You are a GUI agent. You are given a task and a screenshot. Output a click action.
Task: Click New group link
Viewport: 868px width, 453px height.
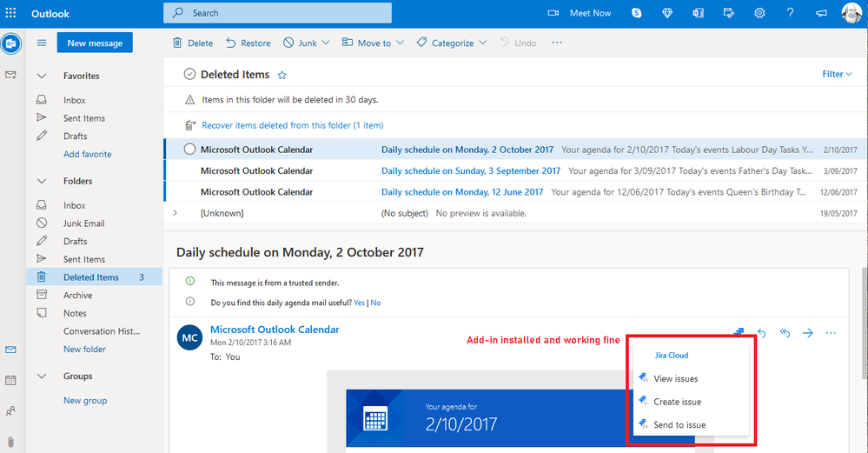point(85,400)
